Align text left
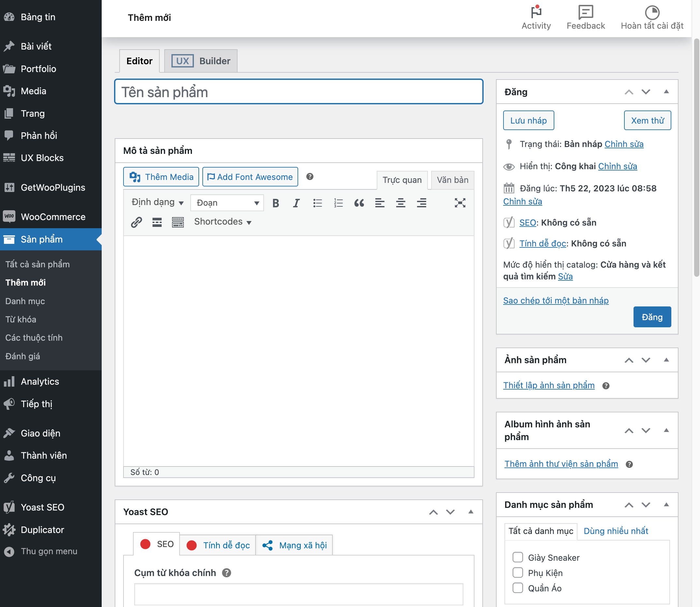This screenshot has height=607, width=700. [380, 203]
